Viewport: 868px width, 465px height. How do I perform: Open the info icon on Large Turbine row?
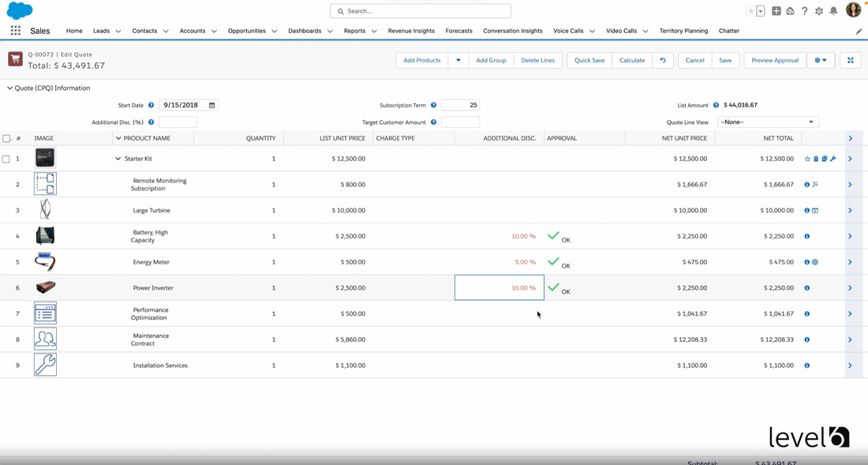point(806,210)
